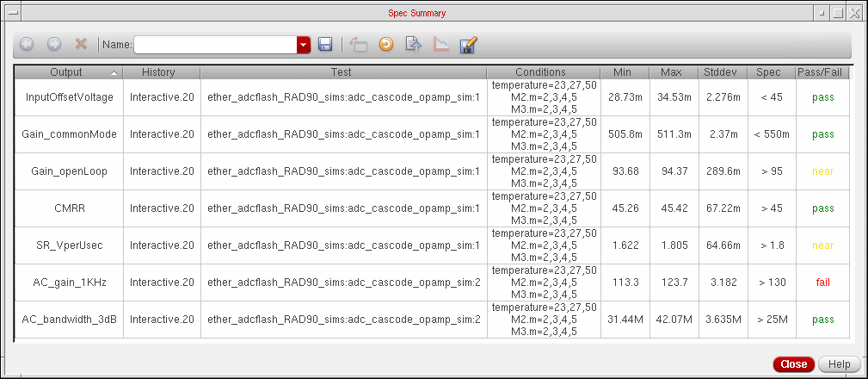This screenshot has width=868, height=379.
Task: Click the Conditions cell in the SR_VperUsec row
Action: coord(544,245)
